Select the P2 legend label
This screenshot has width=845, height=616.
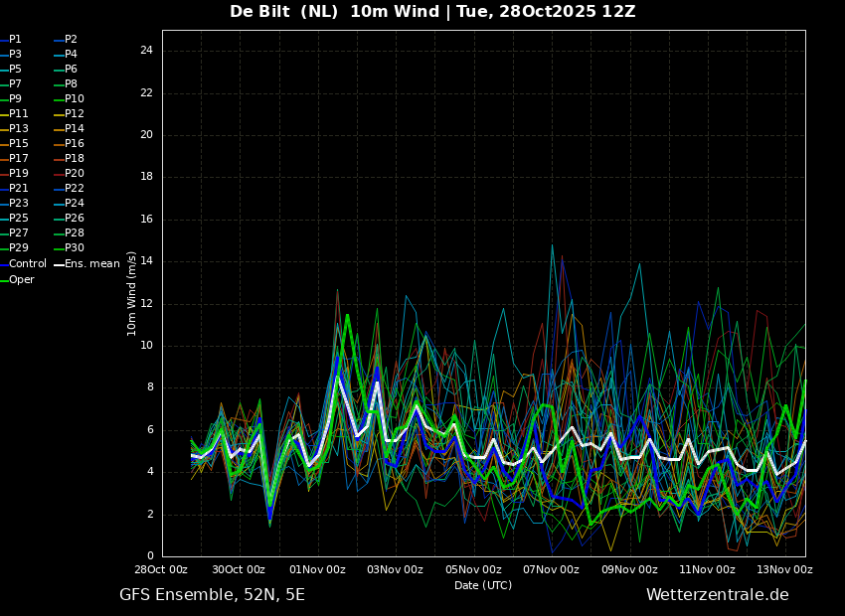click(x=66, y=40)
